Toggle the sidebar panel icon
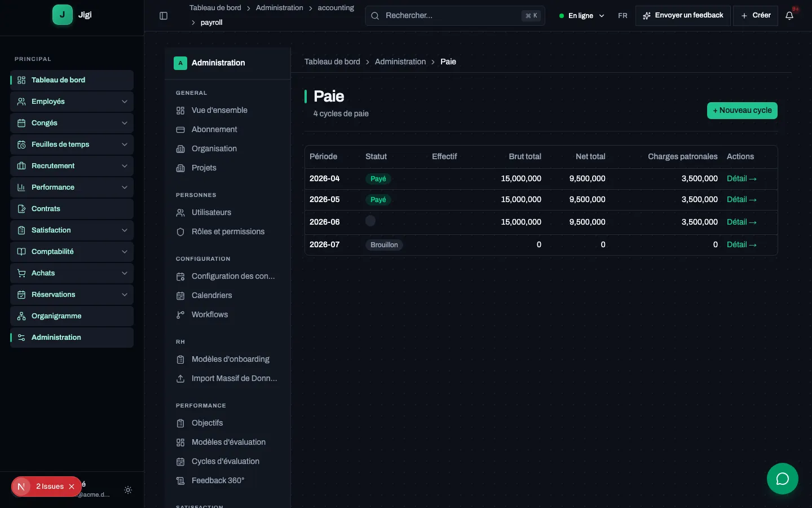 164,16
